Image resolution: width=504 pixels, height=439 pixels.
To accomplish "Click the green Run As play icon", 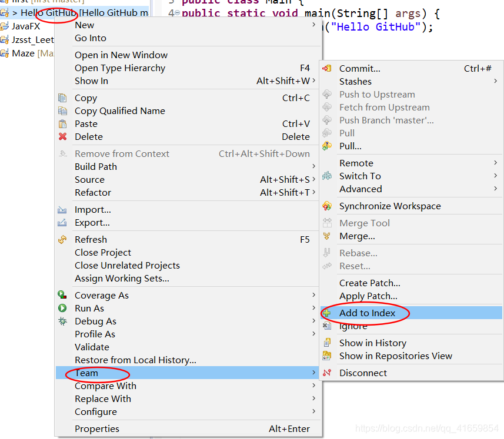I will coord(62,309).
